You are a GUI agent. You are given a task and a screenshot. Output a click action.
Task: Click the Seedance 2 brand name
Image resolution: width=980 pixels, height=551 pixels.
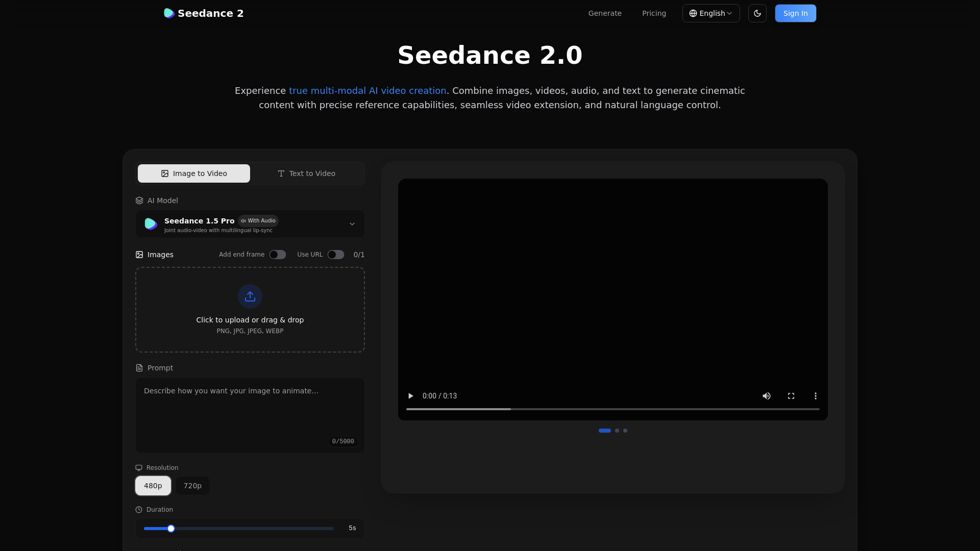pyautogui.click(x=211, y=13)
